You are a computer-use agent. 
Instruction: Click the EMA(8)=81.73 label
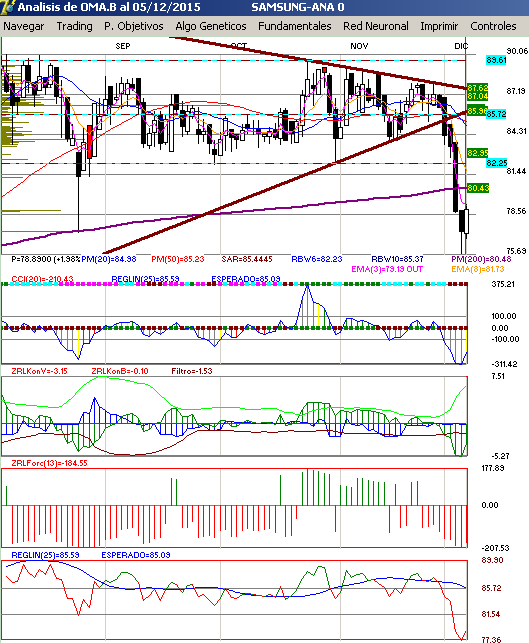478,269
